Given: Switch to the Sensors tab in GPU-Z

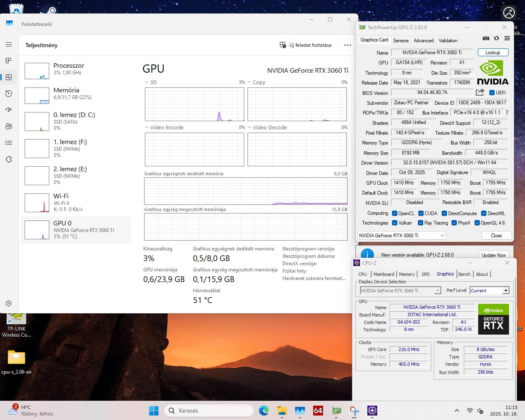Looking at the screenshot, I should (401, 41).
